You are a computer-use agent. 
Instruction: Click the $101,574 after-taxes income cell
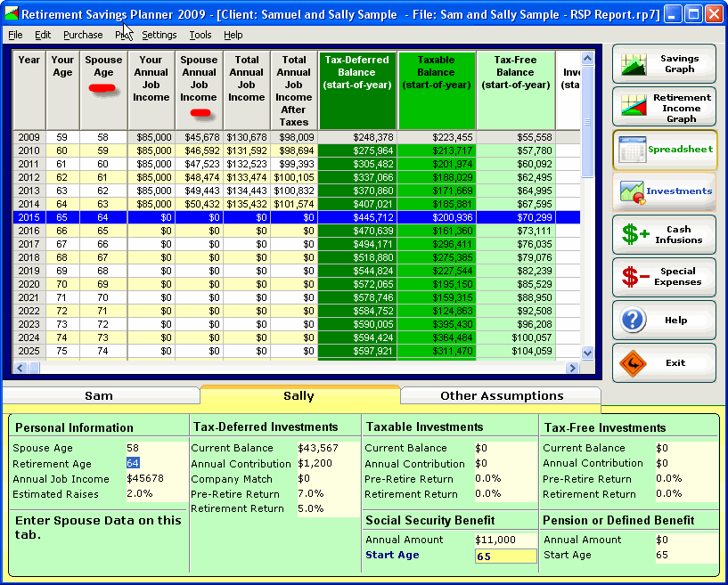294,204
